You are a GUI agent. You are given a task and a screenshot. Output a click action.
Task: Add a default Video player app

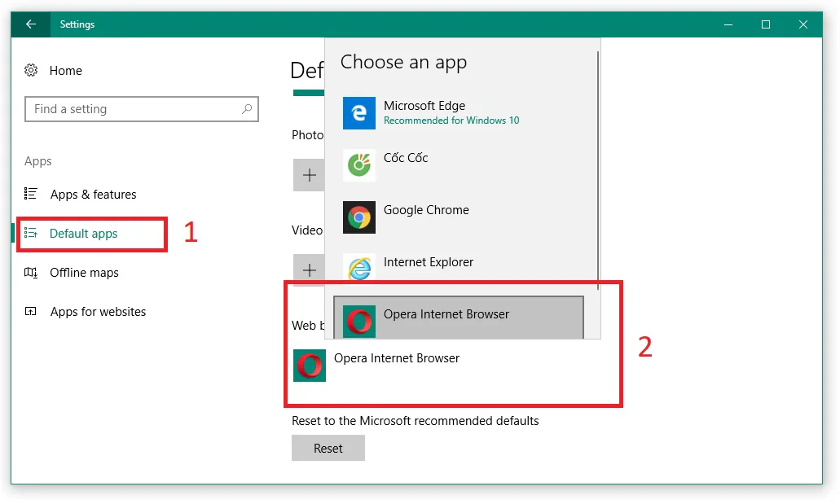tap(309, 270)
